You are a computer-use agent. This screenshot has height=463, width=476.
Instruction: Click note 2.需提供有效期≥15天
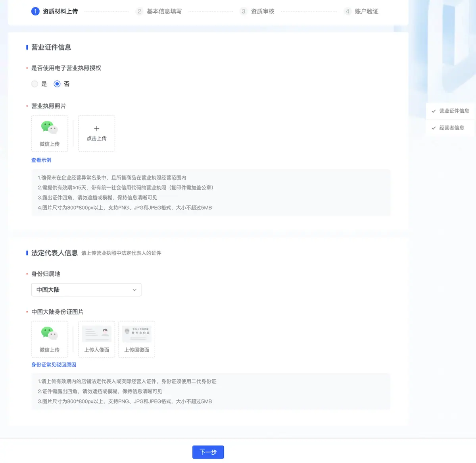[127, 187]
